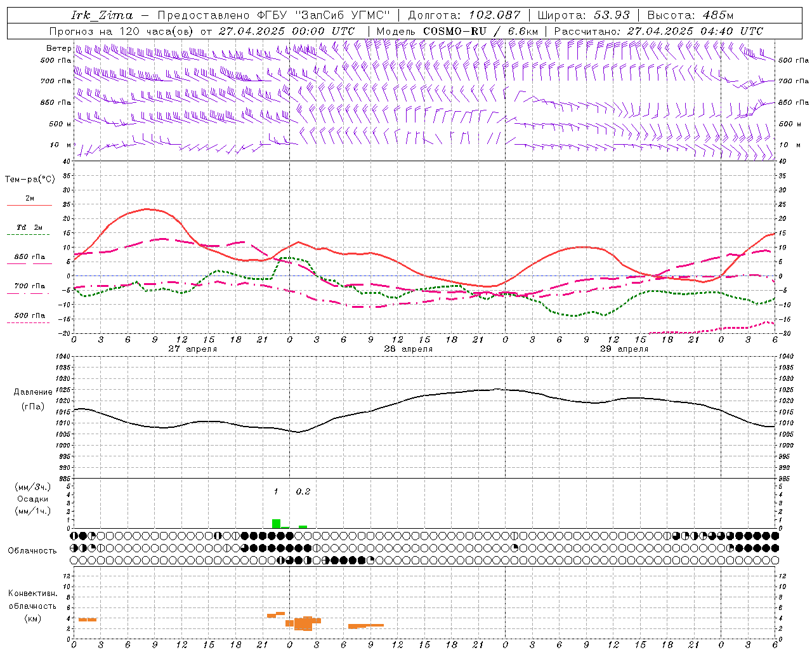Click the "Конвективн." convective label
Screen dimensions: 812x650
32,594
